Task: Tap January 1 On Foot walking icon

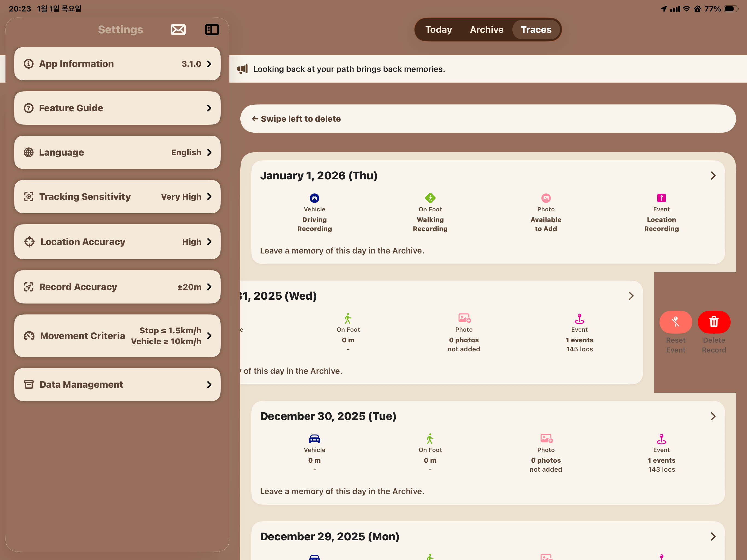Action: pos(430,198)
